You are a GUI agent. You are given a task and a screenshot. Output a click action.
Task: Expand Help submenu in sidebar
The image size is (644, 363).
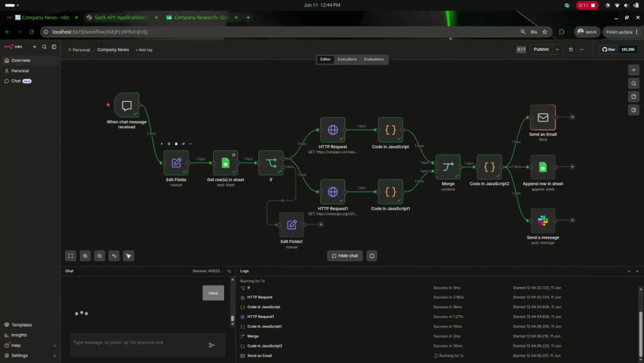(x=55, y=346)
